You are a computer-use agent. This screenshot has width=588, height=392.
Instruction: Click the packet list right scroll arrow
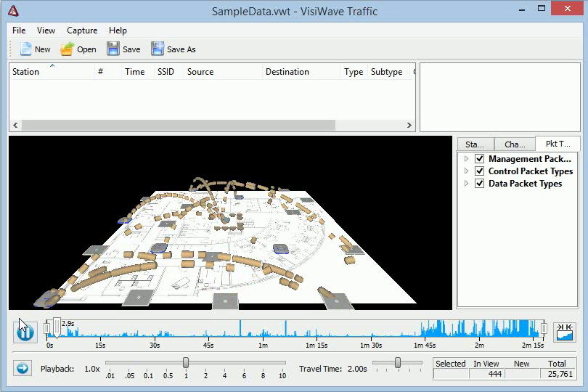409,126
